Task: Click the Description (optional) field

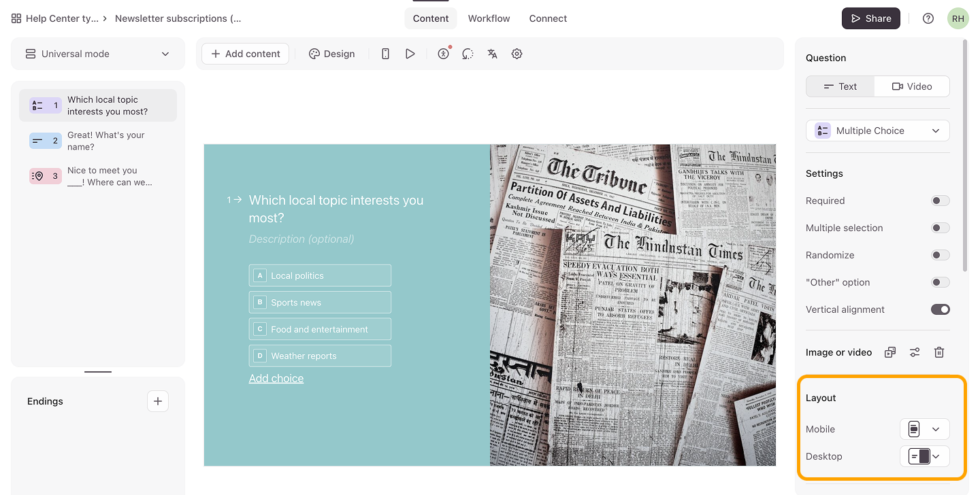Action: [x=301, y=239]
